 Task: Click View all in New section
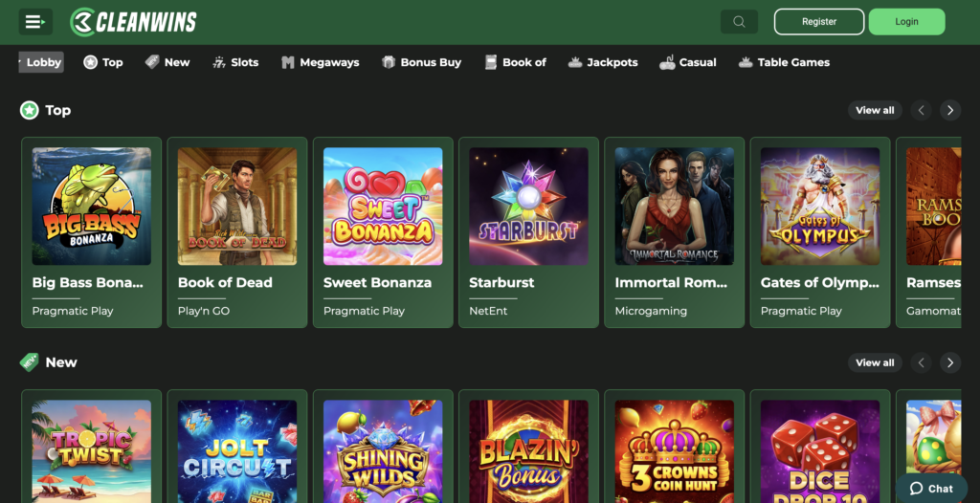point(875,362)
